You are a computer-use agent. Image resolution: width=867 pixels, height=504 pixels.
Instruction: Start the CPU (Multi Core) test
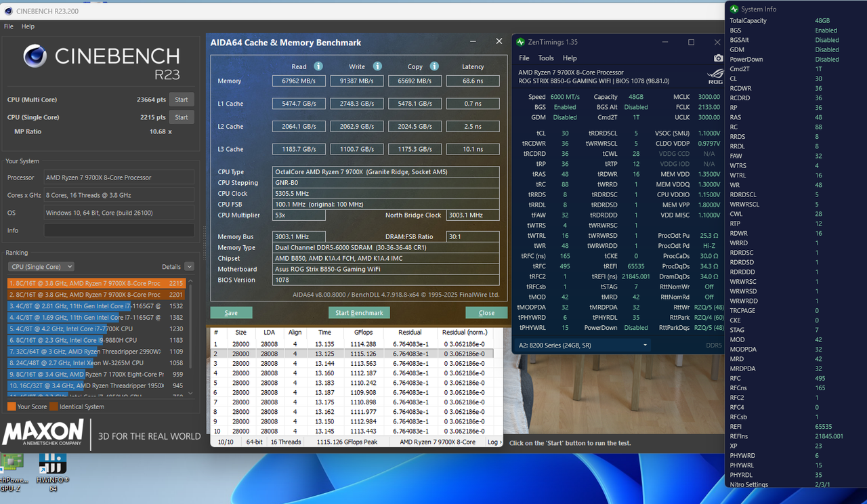[181, 100]
